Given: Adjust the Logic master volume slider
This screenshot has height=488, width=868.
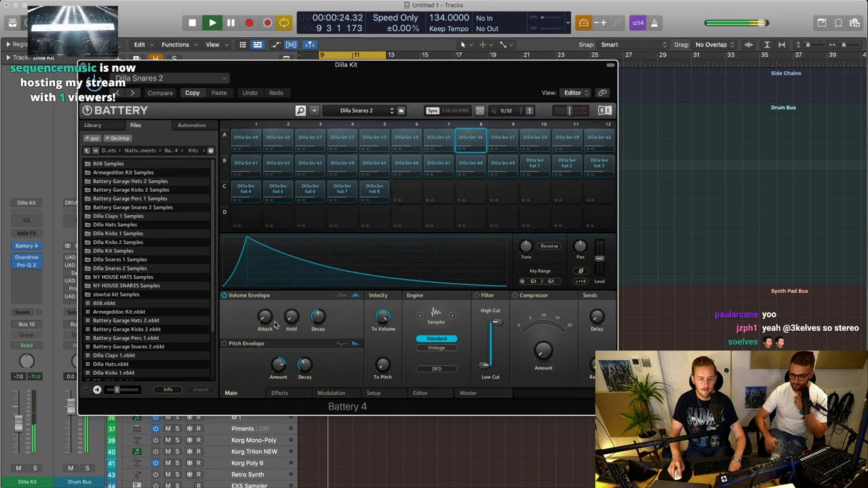Looking at the screenshot, I should 736,23.
